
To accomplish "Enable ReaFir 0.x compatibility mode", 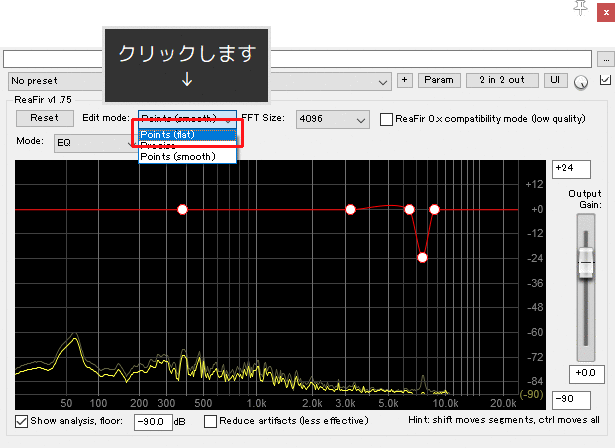I will pyautogui.click(x=388, y=119).
